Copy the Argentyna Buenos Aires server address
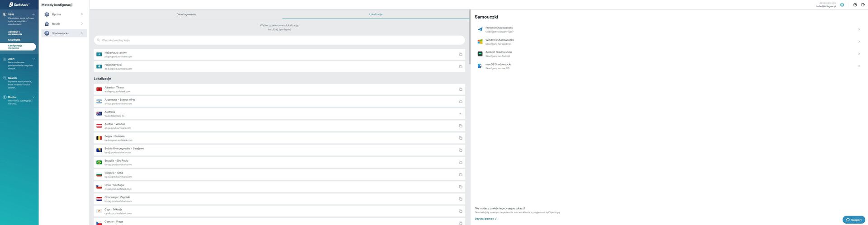The height and width of the screenshot is (225, 868). click(460, 101)
